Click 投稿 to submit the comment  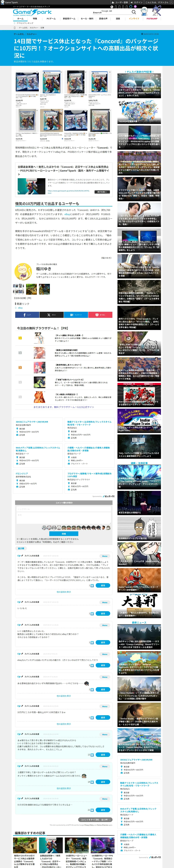coord(64,534)
